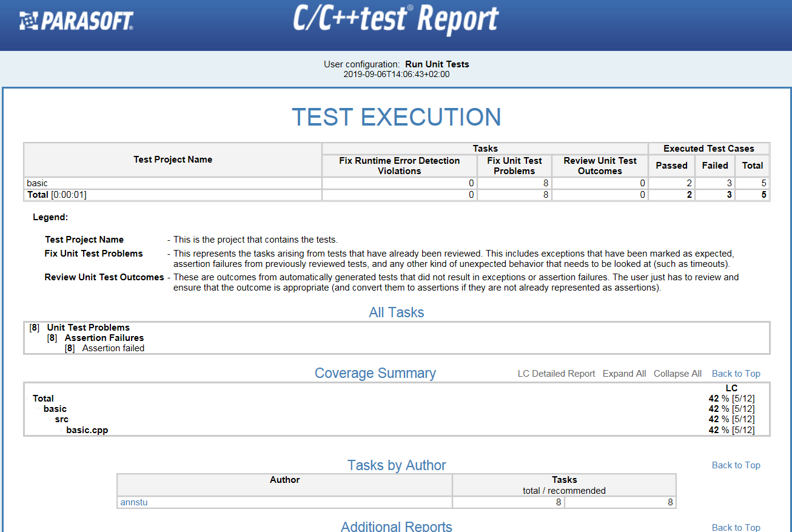This screenshot has width=792, height=532.
Task: Click the Passed column header
Action: point(671,166)
